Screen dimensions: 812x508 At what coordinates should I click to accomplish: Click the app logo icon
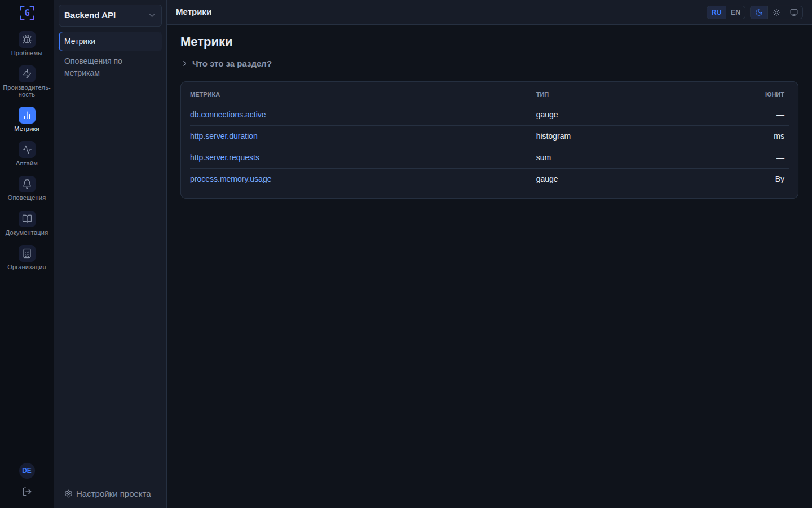27,12
